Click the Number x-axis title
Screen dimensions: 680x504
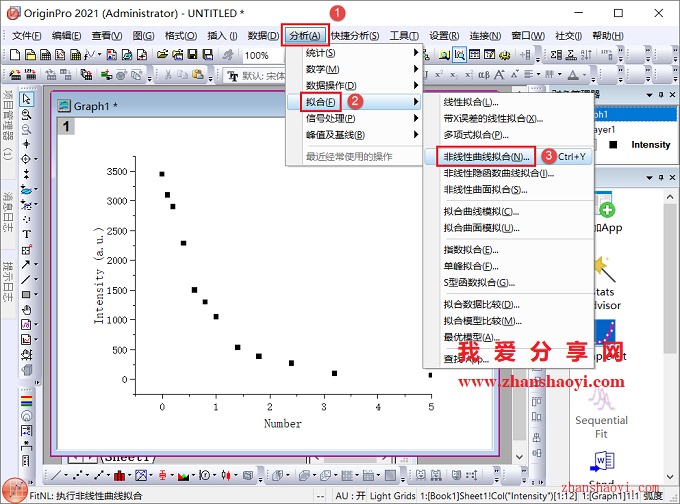point(283,423)
